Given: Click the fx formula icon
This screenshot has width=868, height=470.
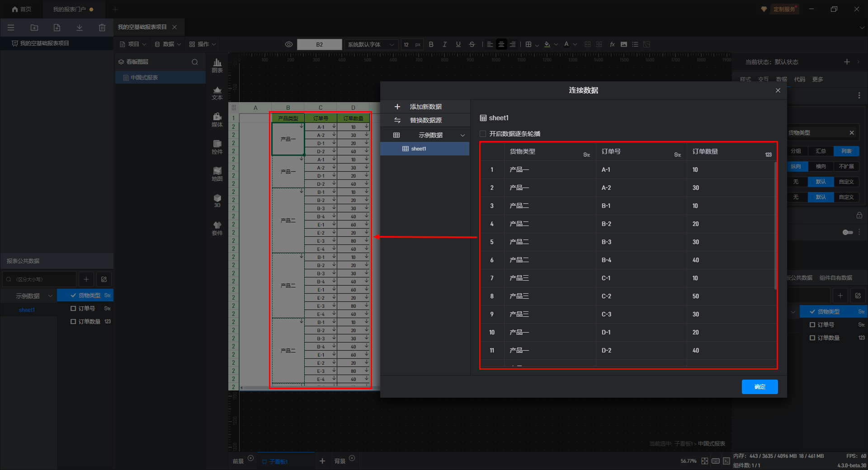Looking at the screenshot, I should tap(612, 44).
